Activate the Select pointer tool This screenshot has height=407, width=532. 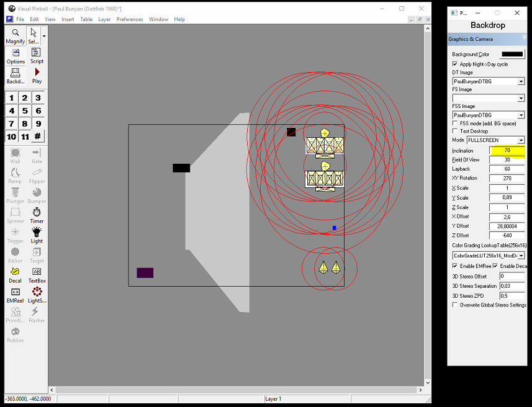(34, 36)
